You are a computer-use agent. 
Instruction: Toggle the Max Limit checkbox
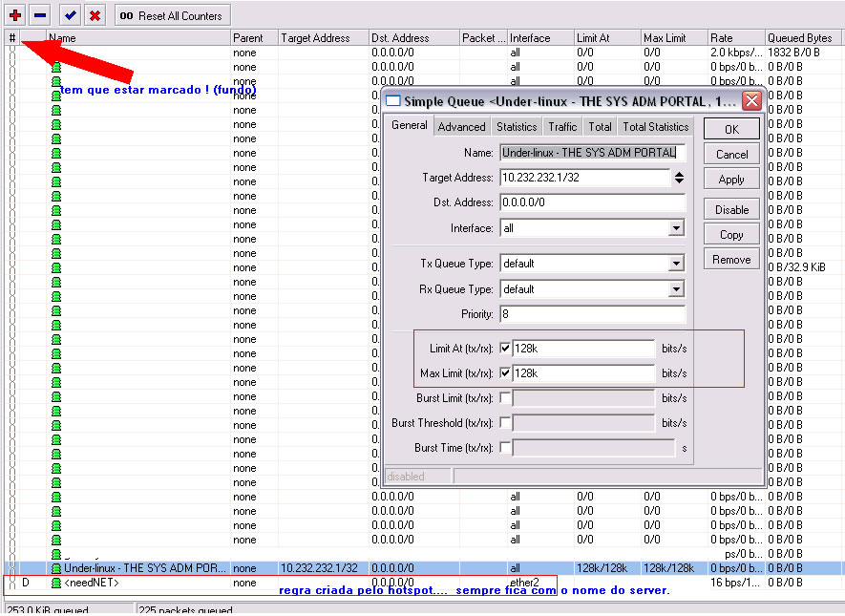point(505,373)
